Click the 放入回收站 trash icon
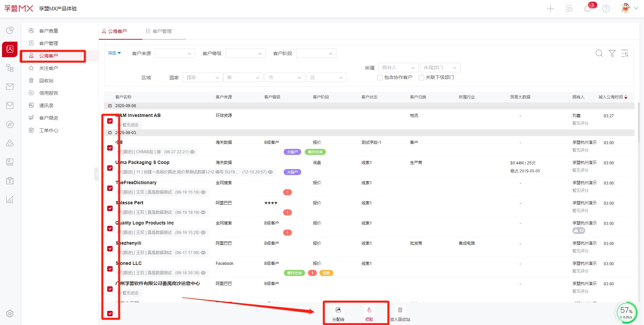 (400, 310)
